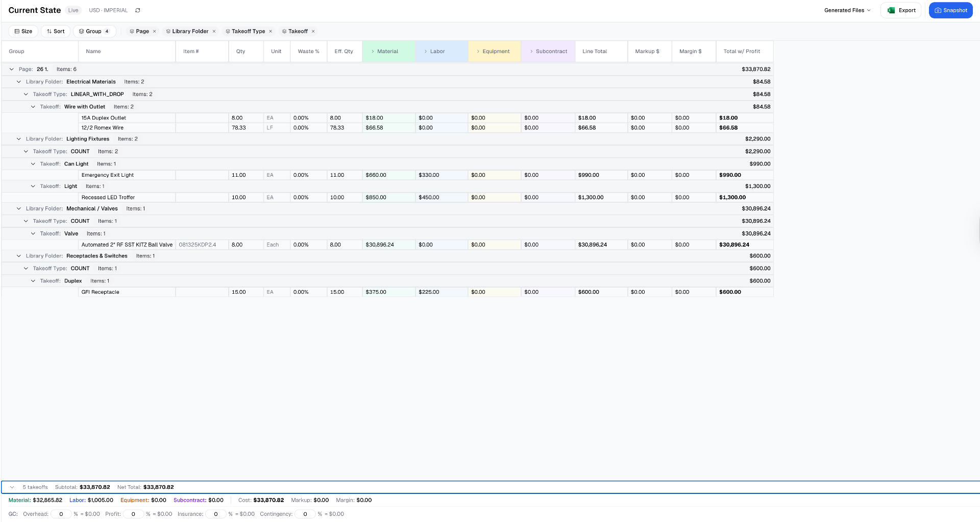Open the Size options button

(23, 32)
